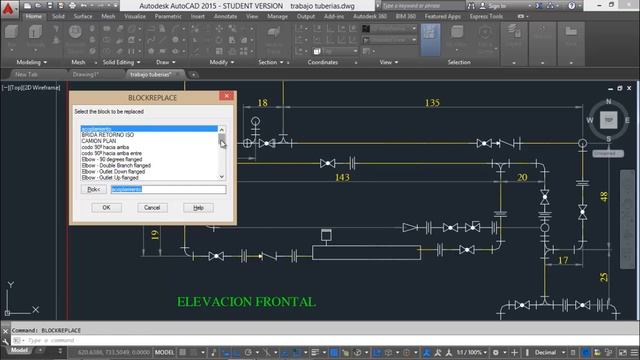Select the Extrude tool in Modeling panel
This screenshot has width=640, height=360.
point(36,32)
